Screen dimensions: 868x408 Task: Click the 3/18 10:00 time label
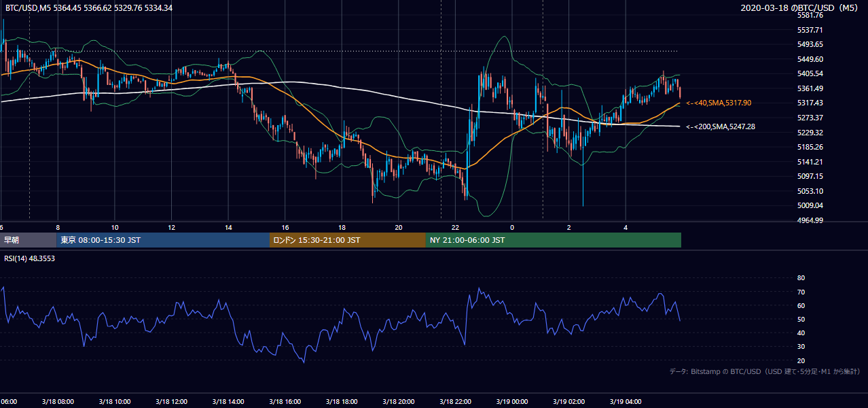[114, 401]
